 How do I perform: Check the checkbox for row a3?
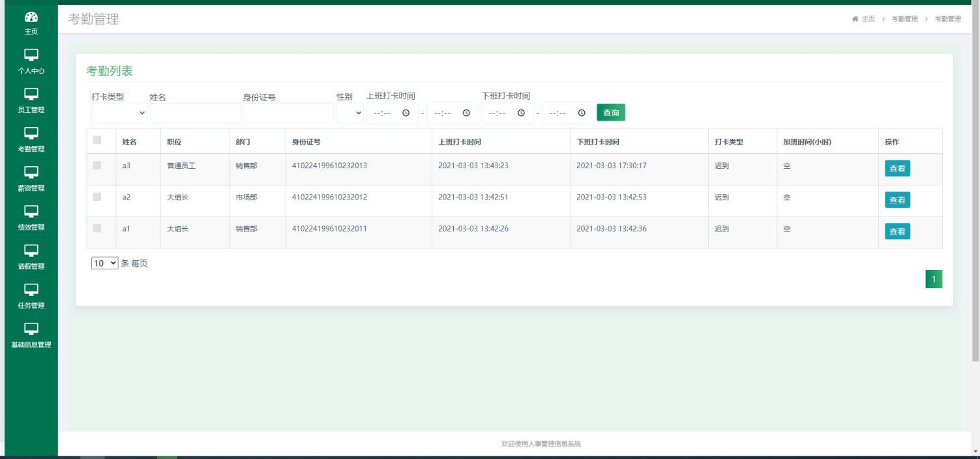point(97,166)
